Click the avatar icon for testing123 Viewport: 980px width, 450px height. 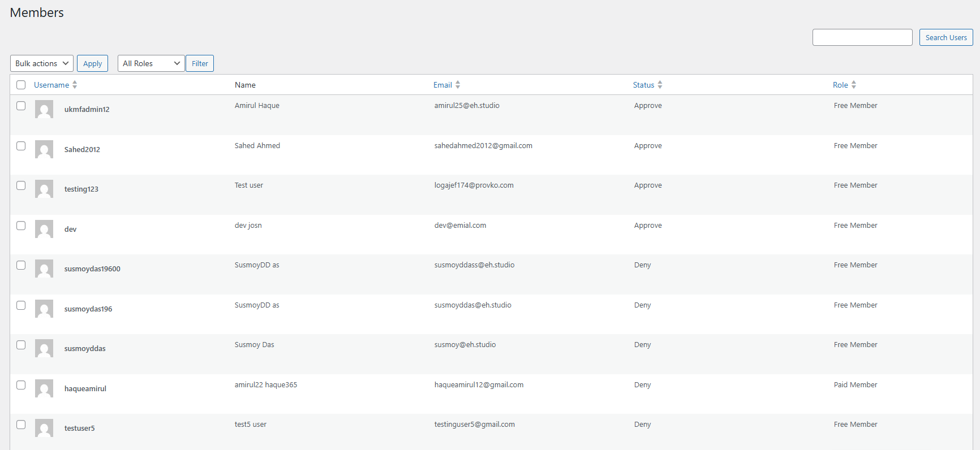click(44, 189)
